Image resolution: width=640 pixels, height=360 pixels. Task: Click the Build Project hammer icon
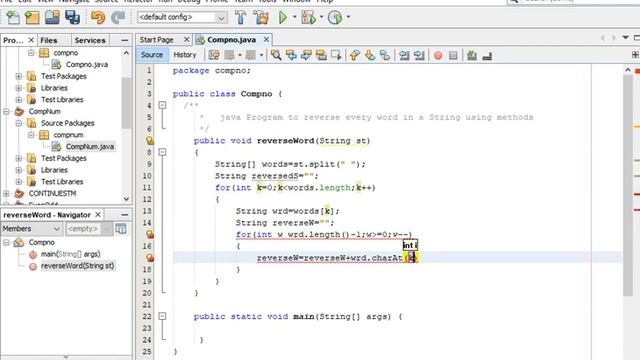click(240, 17)
